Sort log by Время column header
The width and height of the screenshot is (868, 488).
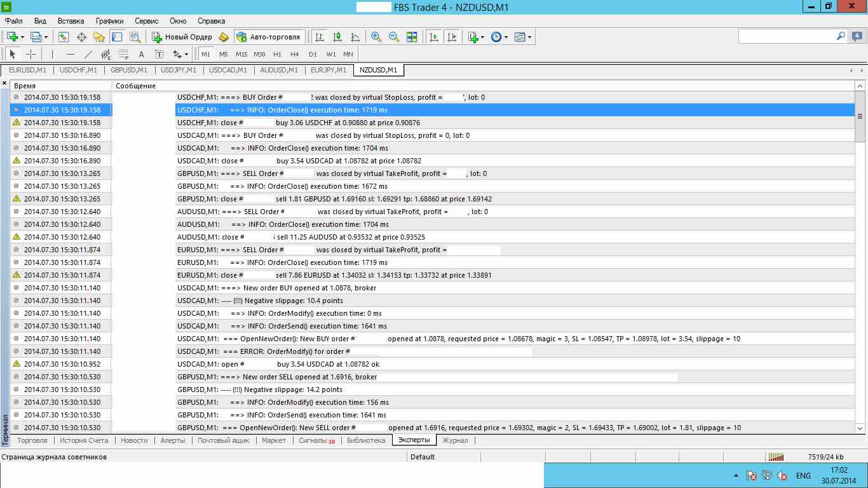(61, 85)
